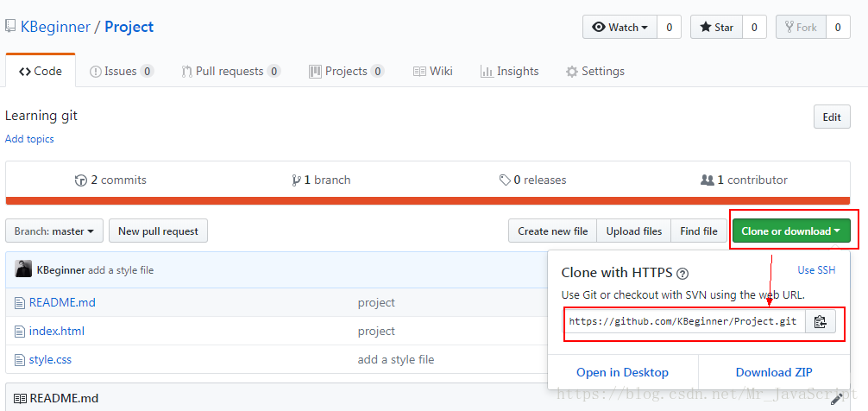
Task: Open the style.css file
Action: click(x=50, y=360)
